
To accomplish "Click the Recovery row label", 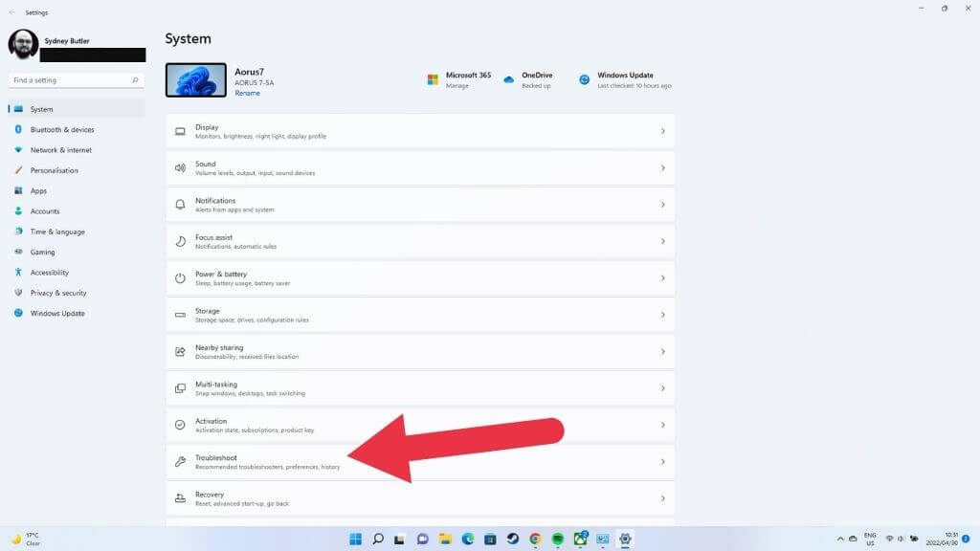I will pos(210,495).
